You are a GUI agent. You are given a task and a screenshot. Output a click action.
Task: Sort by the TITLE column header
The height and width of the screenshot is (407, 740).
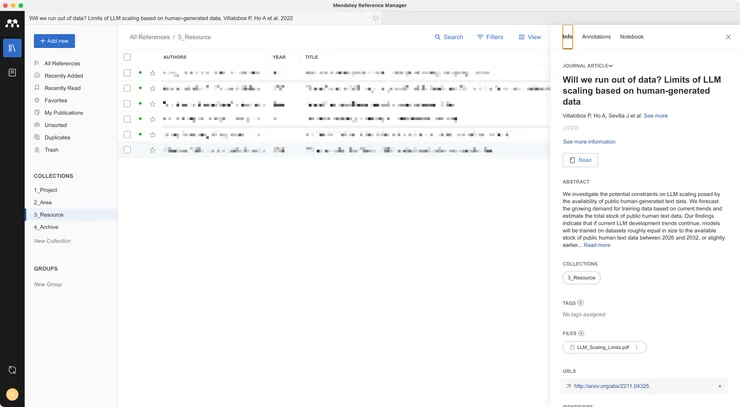(x=311, y=57)
